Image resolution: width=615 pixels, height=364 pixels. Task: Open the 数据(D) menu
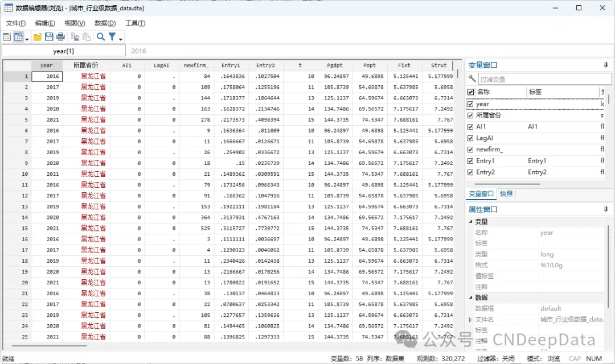105,23
